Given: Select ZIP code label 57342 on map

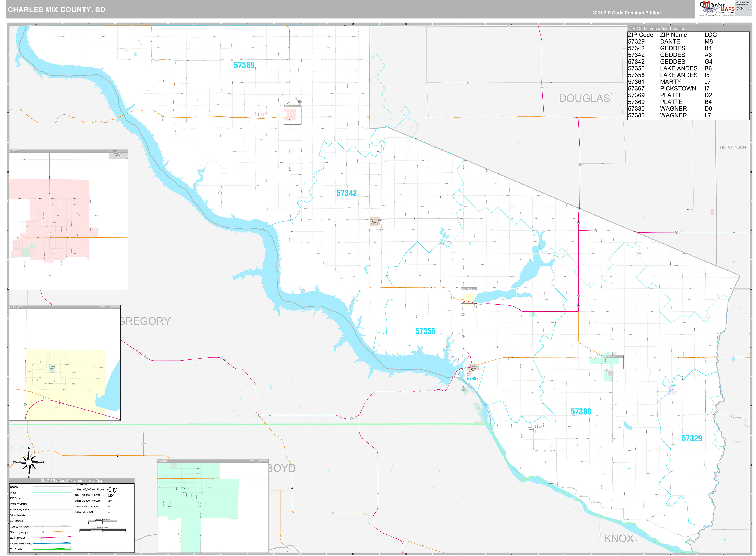Looking at the screenshot, I should click(x=347, y=194).
